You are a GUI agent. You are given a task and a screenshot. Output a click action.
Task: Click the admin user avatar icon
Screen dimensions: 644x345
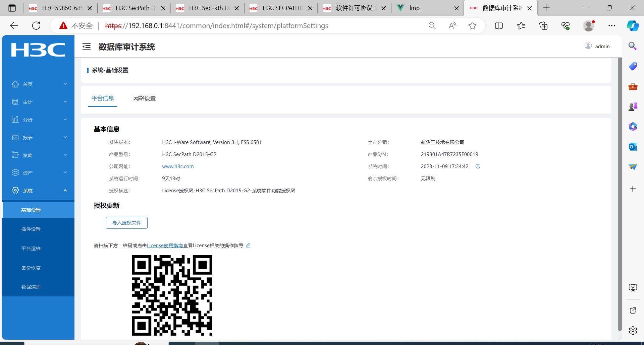[588, 46]
